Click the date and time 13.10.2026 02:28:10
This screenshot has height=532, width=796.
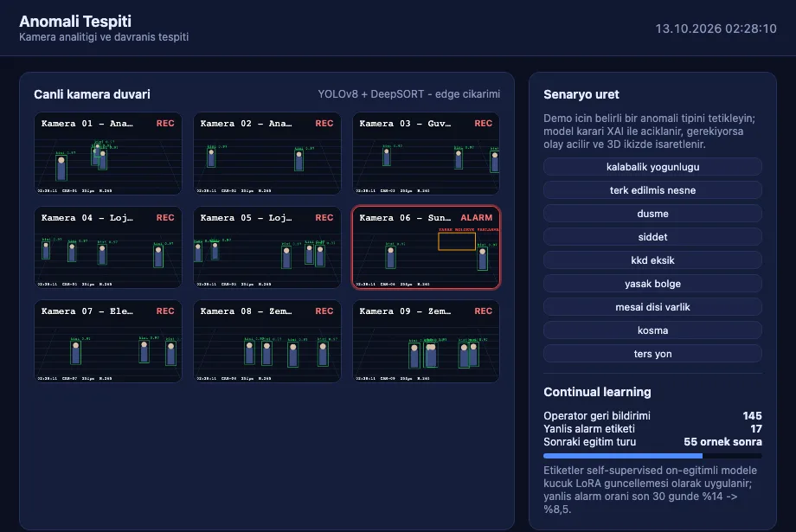(716, 29)
